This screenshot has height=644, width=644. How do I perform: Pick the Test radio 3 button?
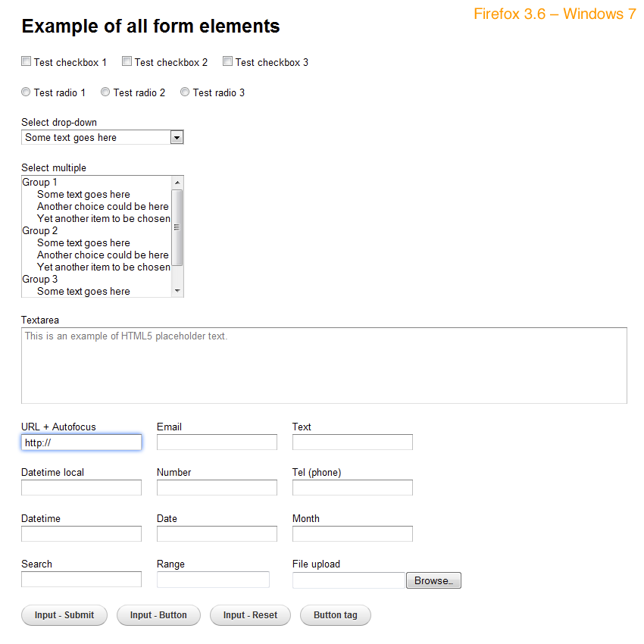(x=185, y=92)
